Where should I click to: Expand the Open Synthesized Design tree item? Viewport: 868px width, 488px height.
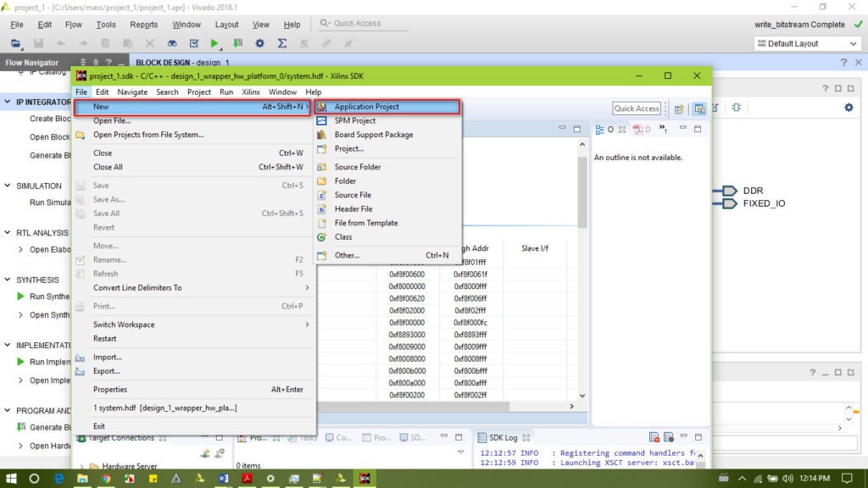pos(21,315)
